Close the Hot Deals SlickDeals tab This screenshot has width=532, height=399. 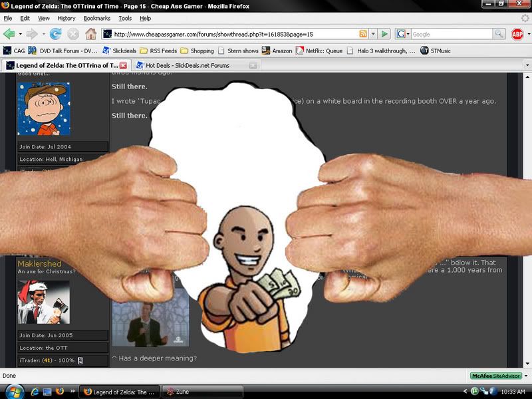point(253,65)
